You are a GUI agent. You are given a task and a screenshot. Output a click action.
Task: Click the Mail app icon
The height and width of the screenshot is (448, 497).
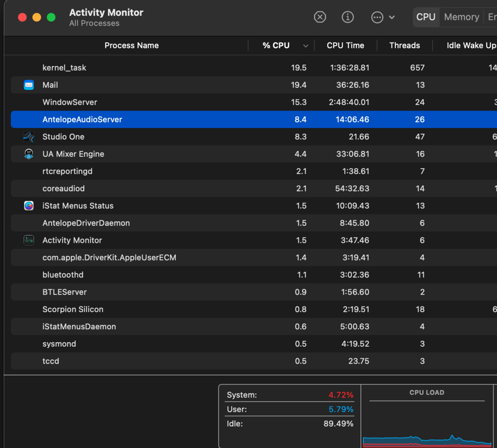[x=29, y=85]
